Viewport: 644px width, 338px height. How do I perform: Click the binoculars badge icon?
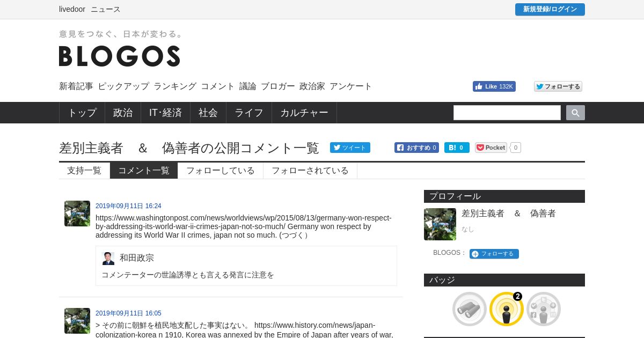[x=470, y=309]
